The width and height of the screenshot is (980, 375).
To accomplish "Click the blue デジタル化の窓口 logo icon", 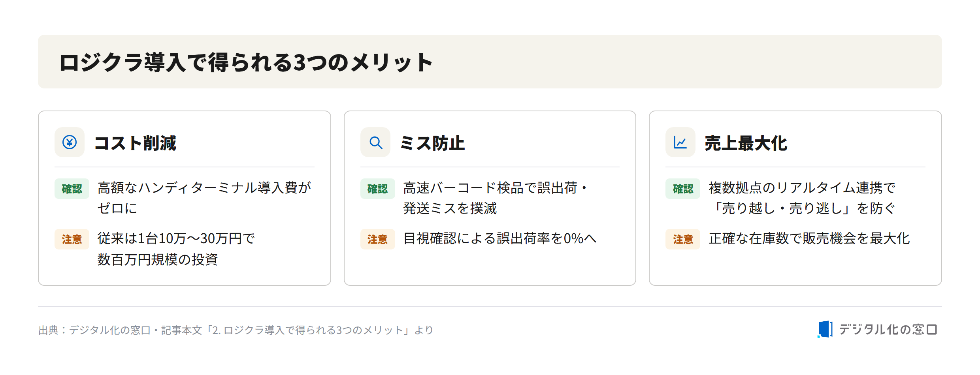I will pyautogui.click(x=825, y=329).
